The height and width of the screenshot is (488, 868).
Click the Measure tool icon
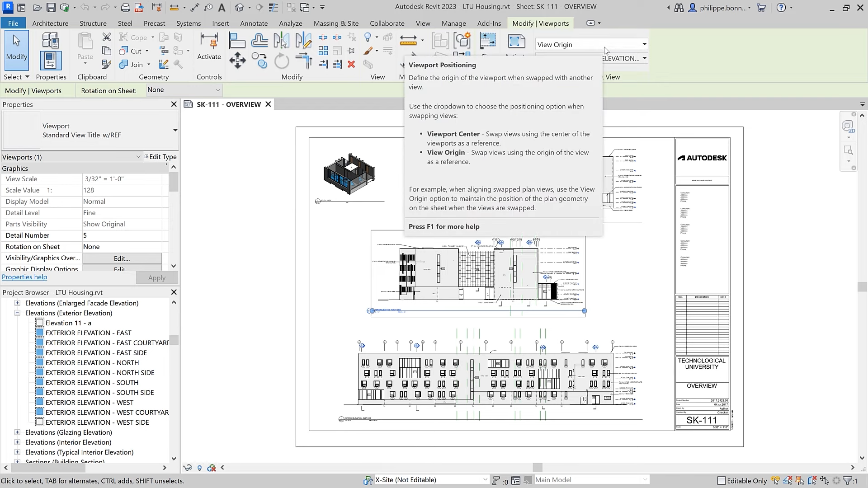pos(408,41)
